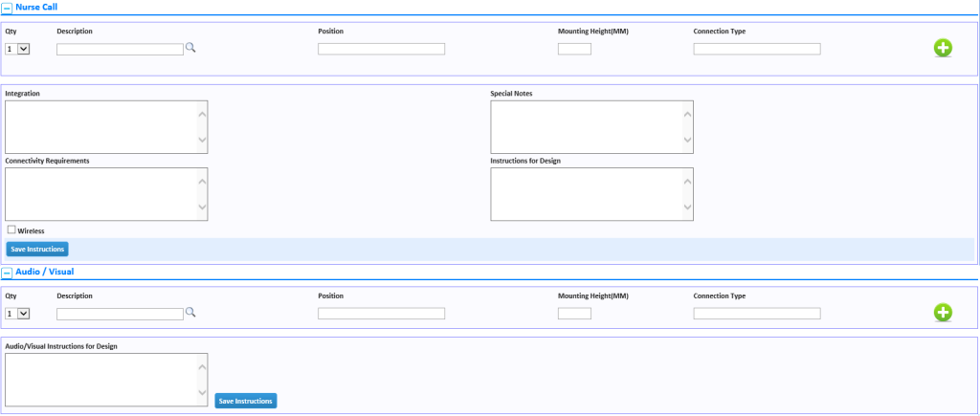The image size is (980, 416).
Task: Search Description in Audio / Visual section
Action: tap(190, 313)
